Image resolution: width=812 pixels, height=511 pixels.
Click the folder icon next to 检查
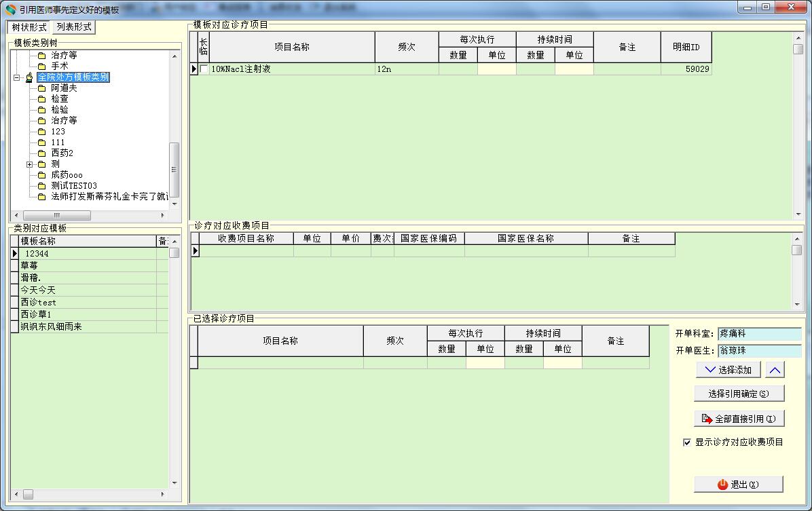tap(42, 99)
